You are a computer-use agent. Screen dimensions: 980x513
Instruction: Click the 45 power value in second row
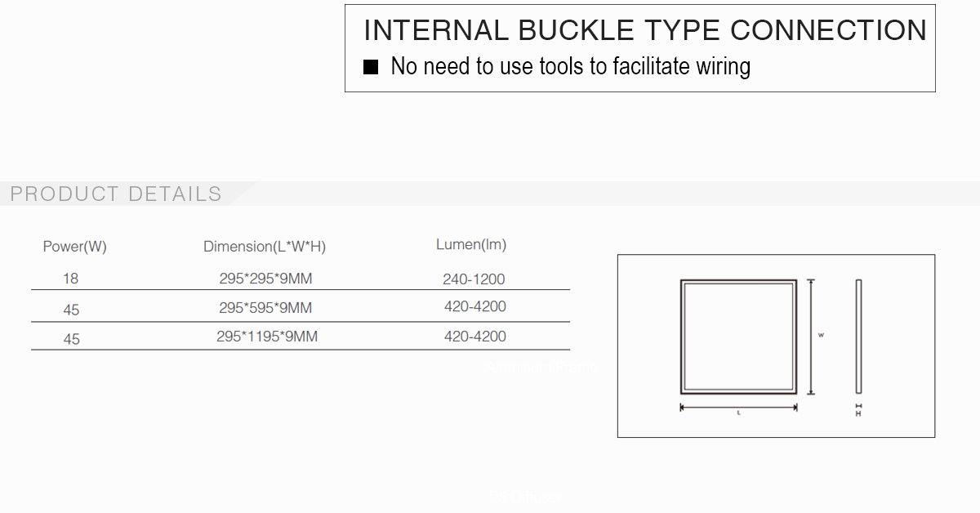pyautogui.click(x=71, y=310)
